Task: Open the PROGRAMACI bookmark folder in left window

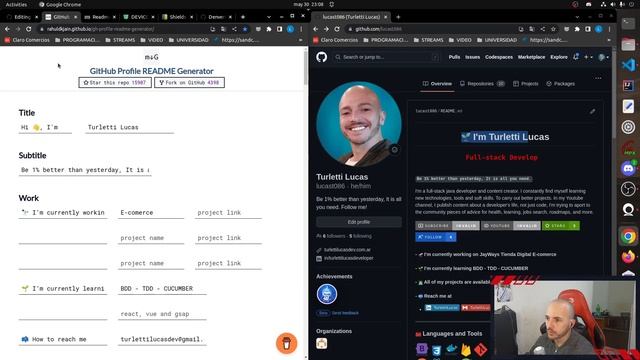Action: coord(77,40)
